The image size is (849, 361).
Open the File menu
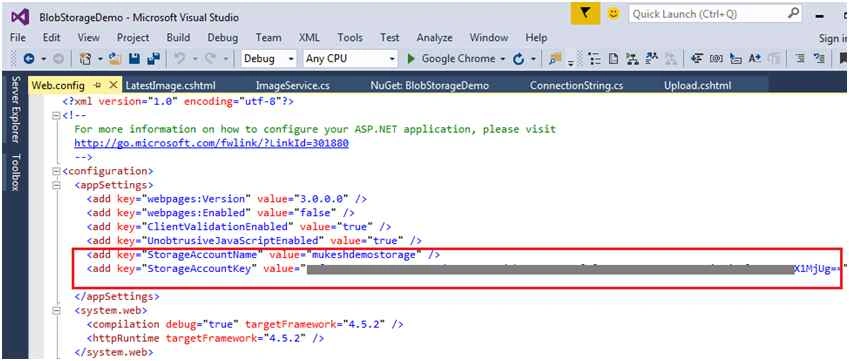tap(18, 37)
